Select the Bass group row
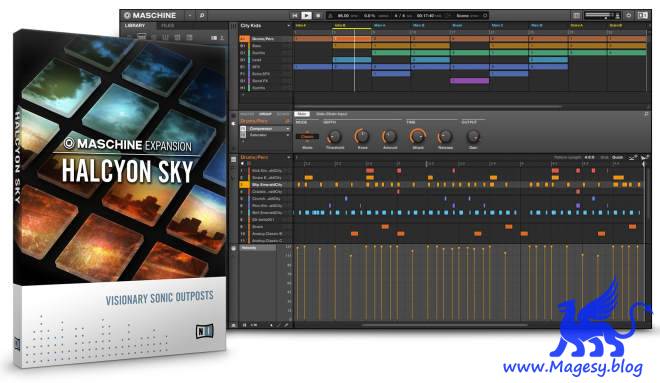The height and width of the screenshot is (383, 660). (266, 46)
